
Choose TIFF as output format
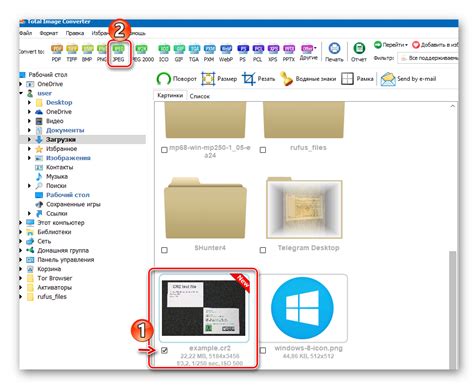pos(72,53)
